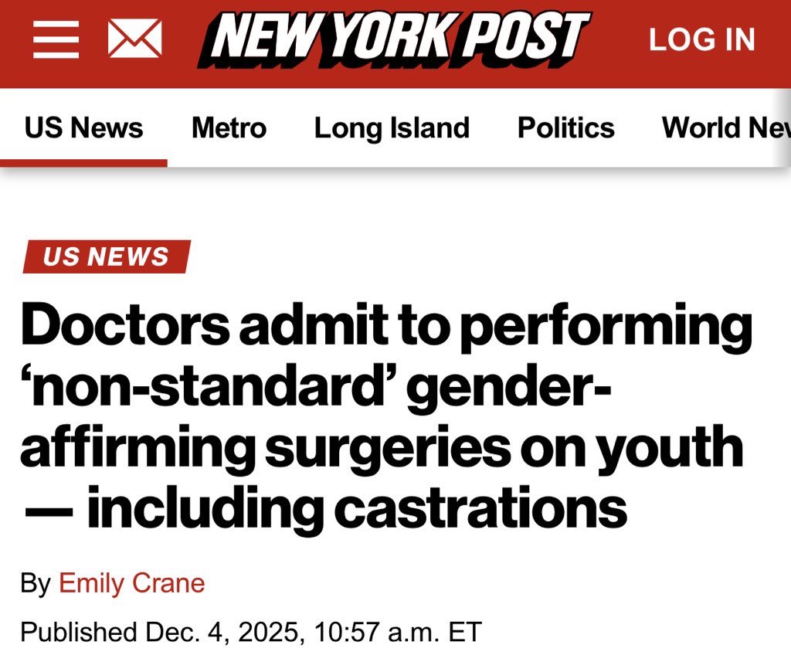Click the envelope newsletter icon
791x672 pixels.
click(134, 39)
